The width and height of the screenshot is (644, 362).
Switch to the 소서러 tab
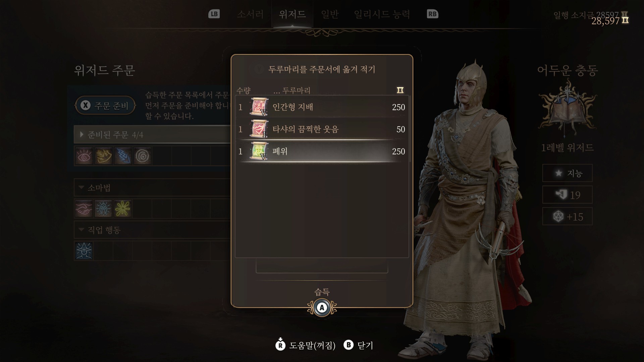(x=250, y=14)
